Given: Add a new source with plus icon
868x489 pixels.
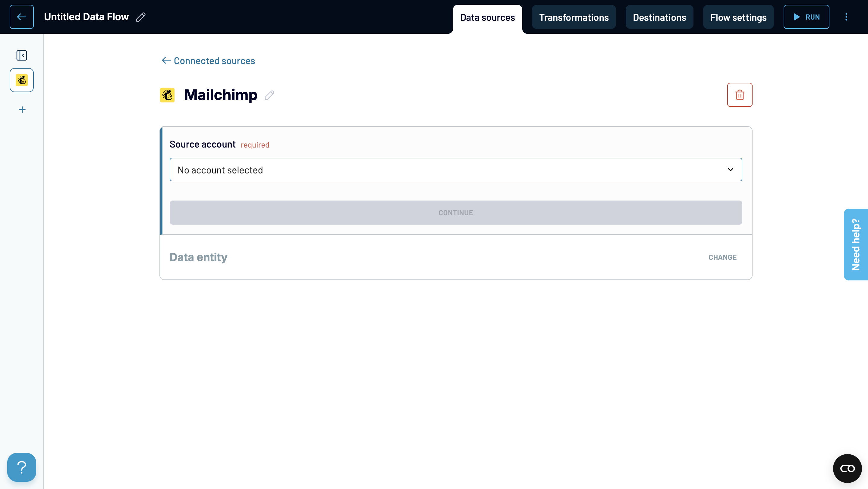Looking at the screenshot, I should tap(22, 110).
